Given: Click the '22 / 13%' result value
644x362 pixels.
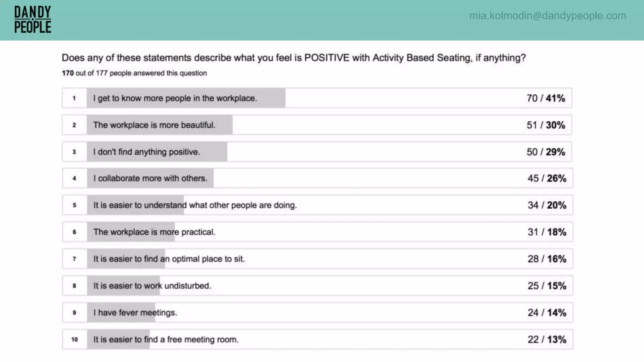Looking at the screenshot, I should coord(547,340).
